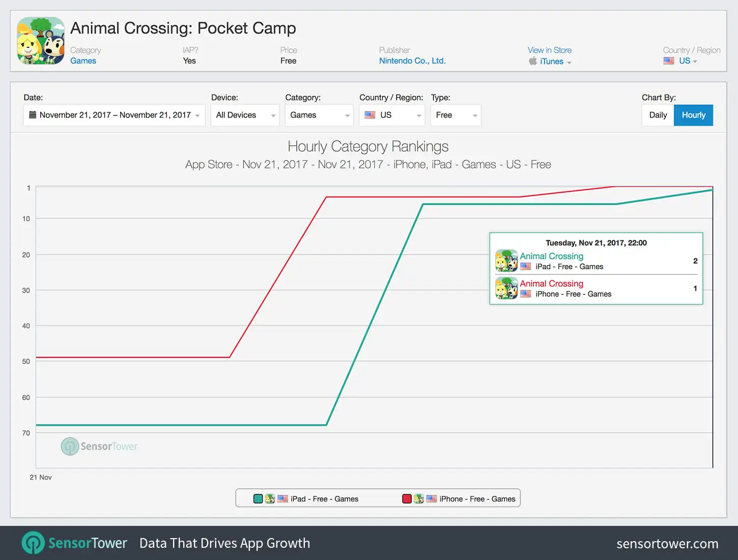
Task: Click the Sensor Tower logo in footer
Action: click(74, 543)
